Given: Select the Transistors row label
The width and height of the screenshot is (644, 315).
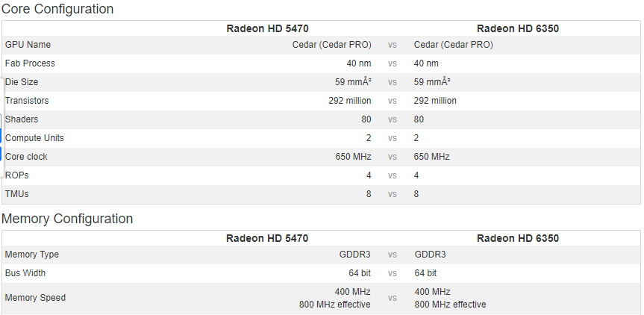Looking at the screenshot, I should pyautogui.click(x=27, y=101).
